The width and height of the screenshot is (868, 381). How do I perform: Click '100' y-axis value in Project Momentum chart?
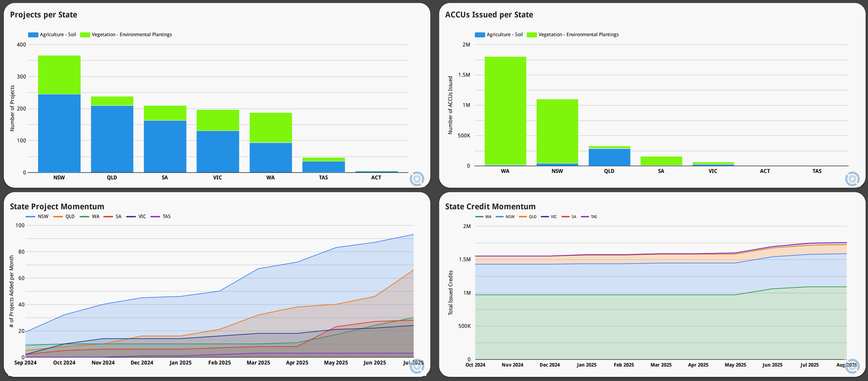pyautogui.click(x=20, y=225)
